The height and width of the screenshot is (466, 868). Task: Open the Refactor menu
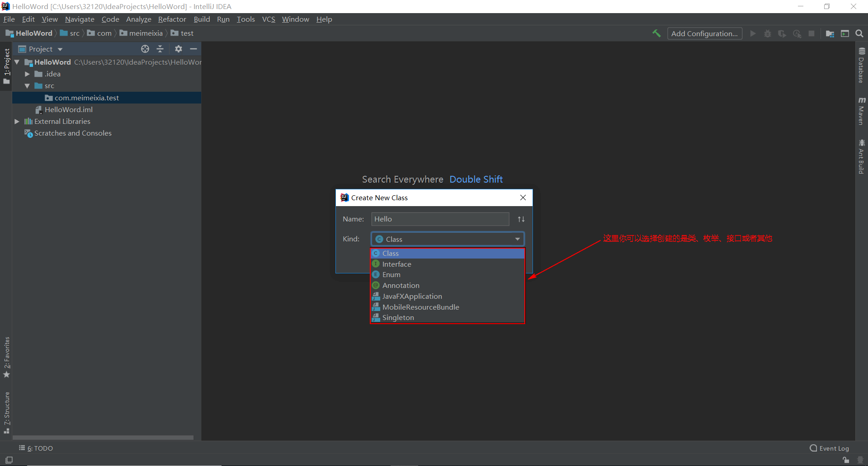[172, 19]
